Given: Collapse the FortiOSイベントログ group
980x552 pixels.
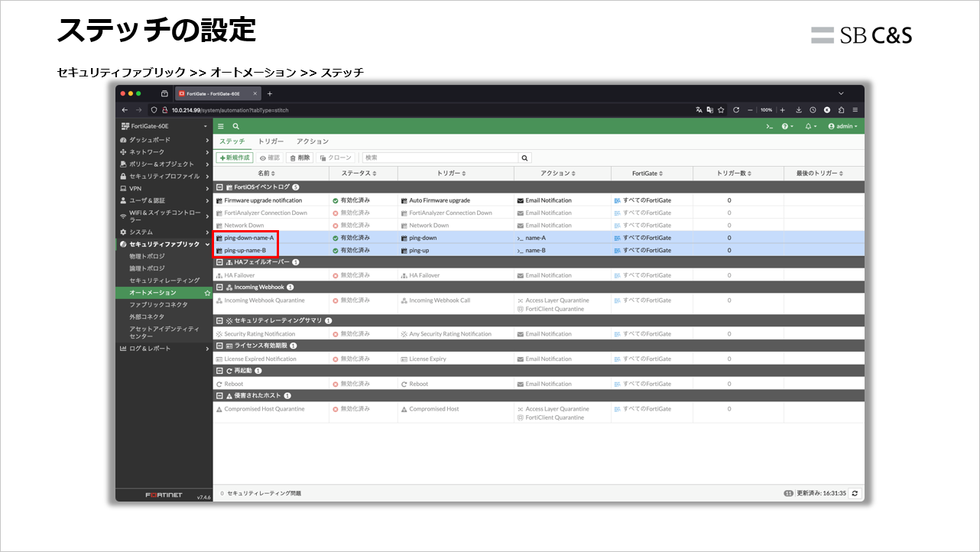Looking at the screenshot, I should tap(219, 187).
